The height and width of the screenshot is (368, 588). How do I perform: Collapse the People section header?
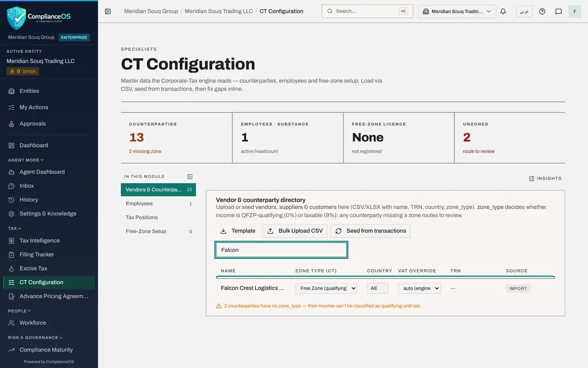click(x=20, y=311)
